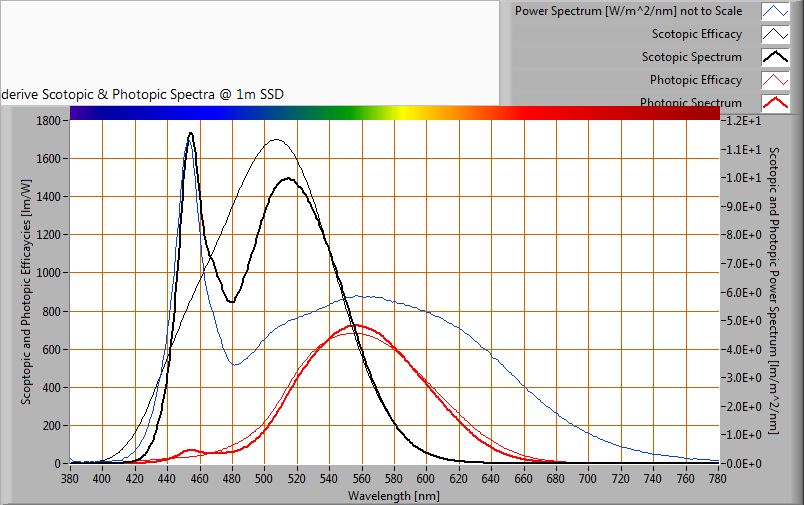Select the Power Spectrum legend label
The image size is (804, 505).
pos(628,12)
